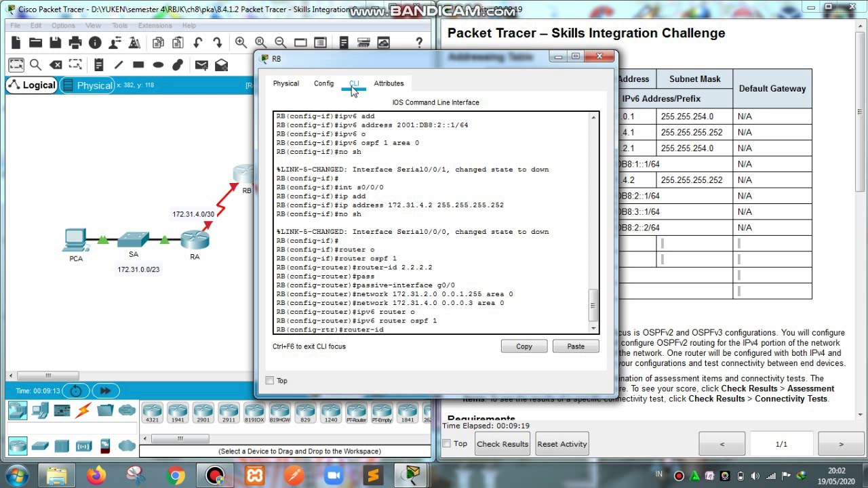Open Firefox from the taskbar
The width and height of the screenshot is (868, 488).
96,475
